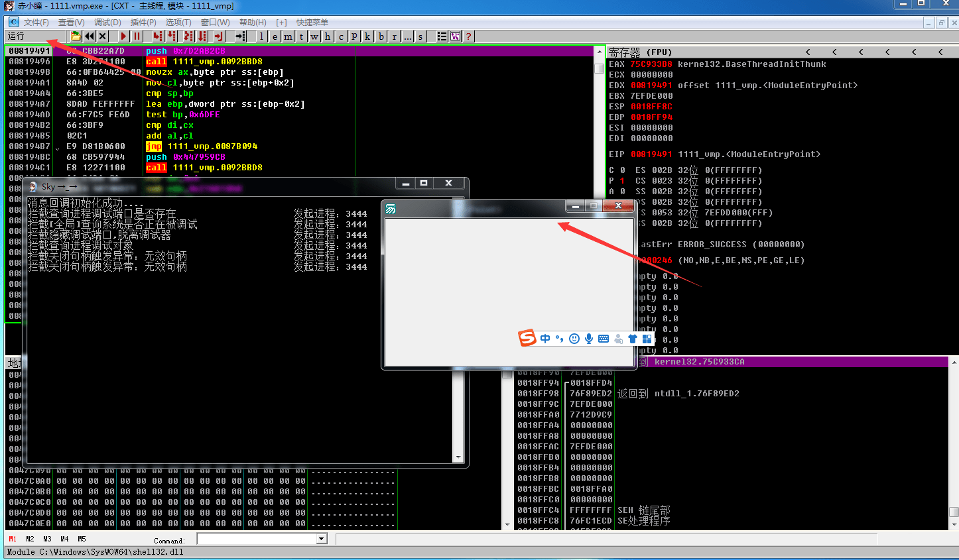The width and height of the screenshot is (959, 560).
Task: Open Memory map with the 'm' button
Action: (288, 36)
